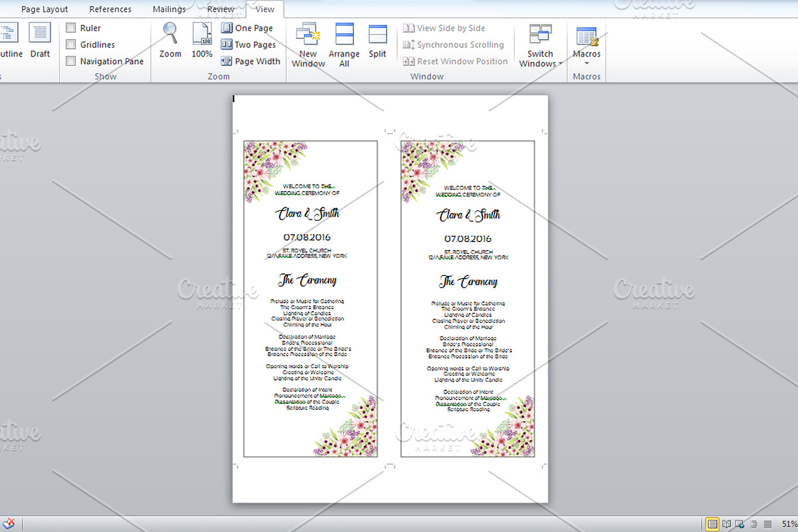
Task: Split the document window
Action: point(377,43)
